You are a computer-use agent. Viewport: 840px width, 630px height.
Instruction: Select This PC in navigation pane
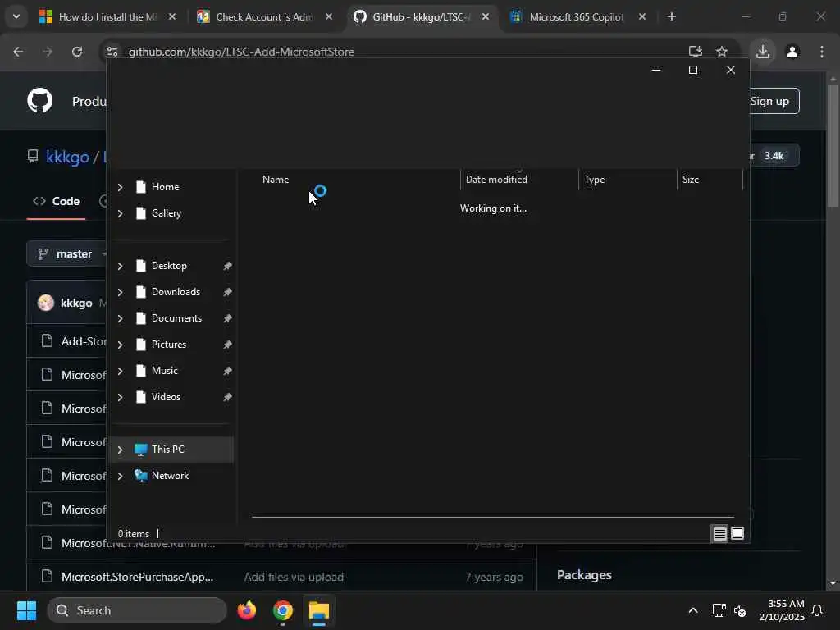coord(171,450)
